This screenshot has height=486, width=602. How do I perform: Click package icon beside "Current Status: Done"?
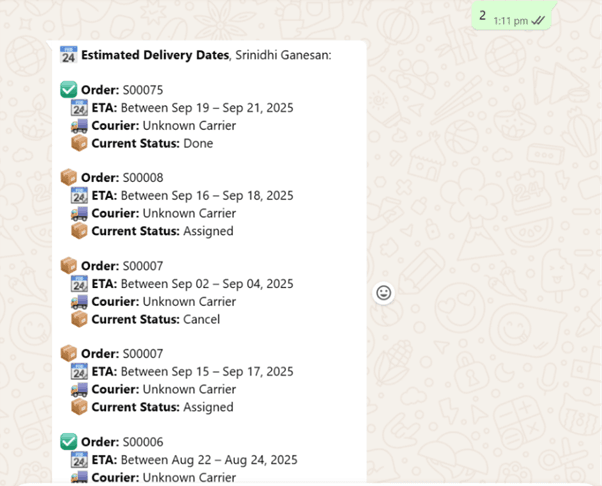pyautogui.click(x=79, y=144)
